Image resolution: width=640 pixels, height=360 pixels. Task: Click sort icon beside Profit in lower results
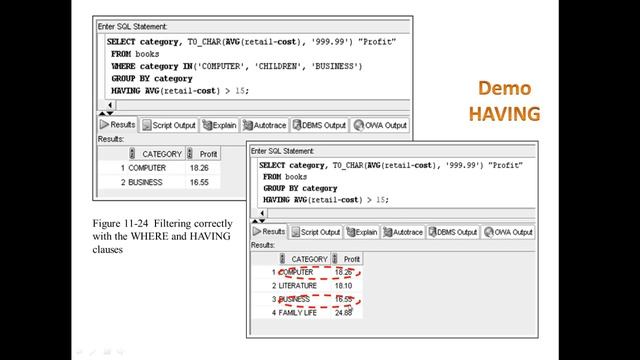pyautogui.click(x=335, y=259)
